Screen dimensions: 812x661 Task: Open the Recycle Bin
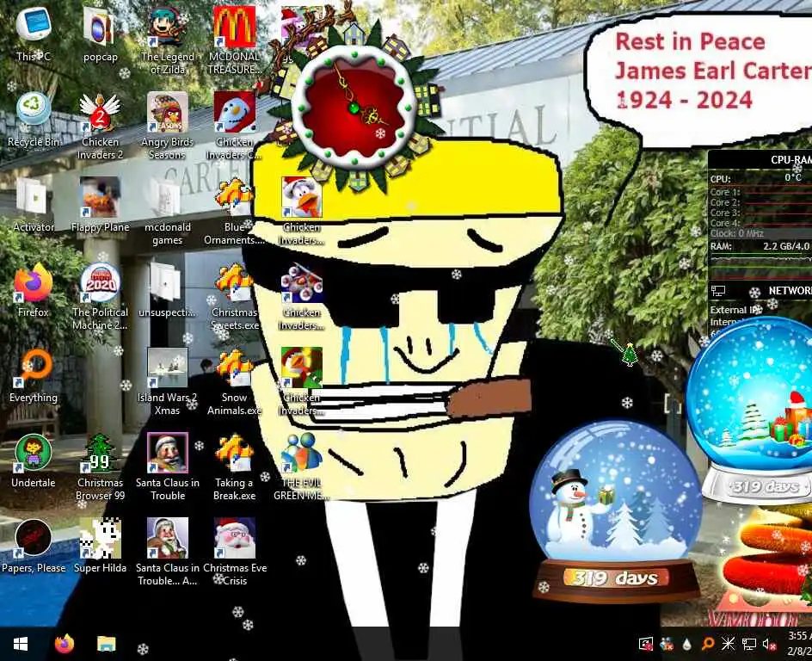34,120
